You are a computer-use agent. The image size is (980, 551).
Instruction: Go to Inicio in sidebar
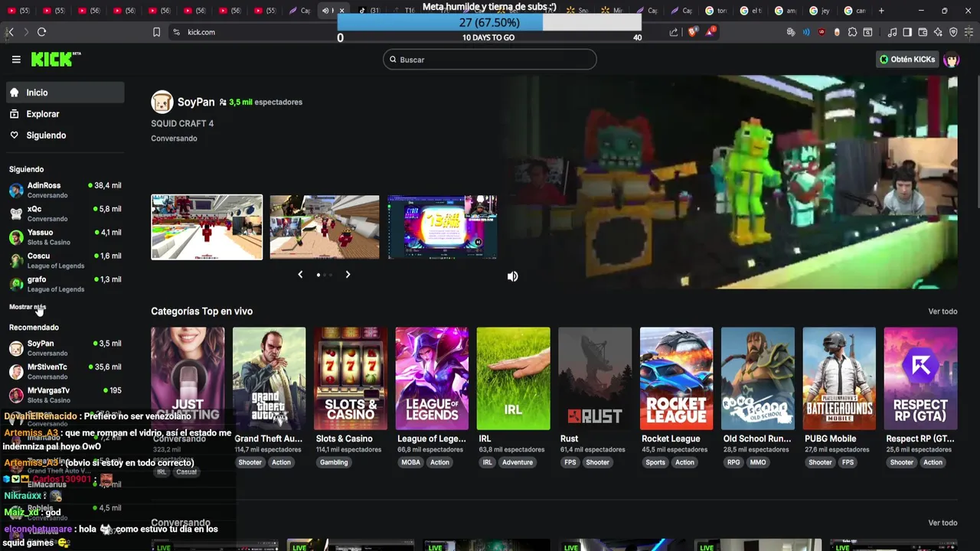point(65,93)
